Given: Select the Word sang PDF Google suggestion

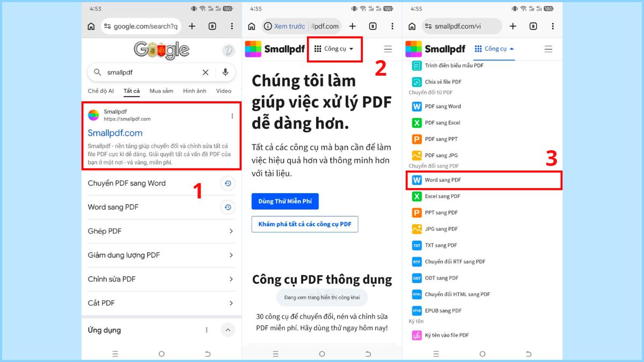Looking at the screenshot, I should pyautogui.click(x=161, y=207).
